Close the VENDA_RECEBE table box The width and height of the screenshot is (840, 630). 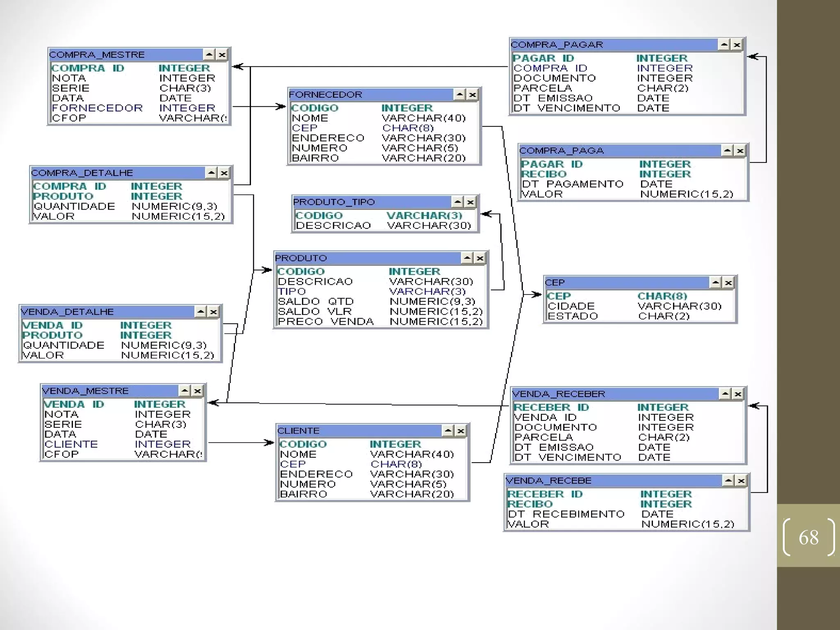click(741, 481)
